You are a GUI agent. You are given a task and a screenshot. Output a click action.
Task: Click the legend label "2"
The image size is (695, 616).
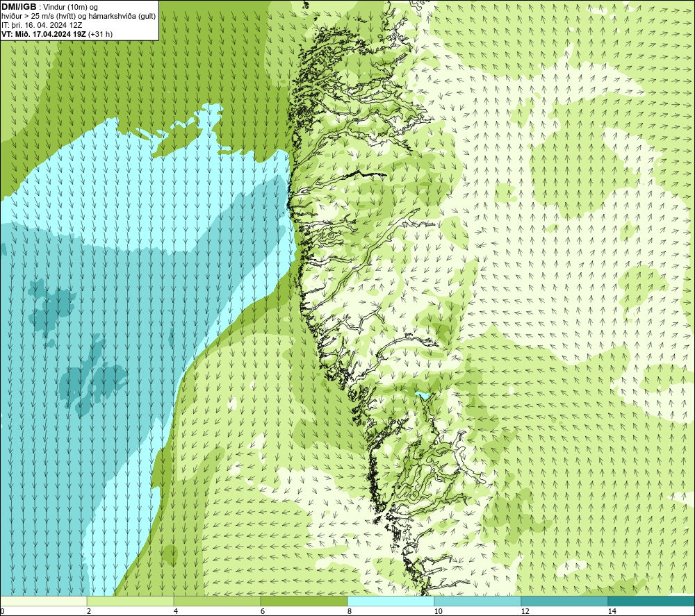[x=89, y=612]
